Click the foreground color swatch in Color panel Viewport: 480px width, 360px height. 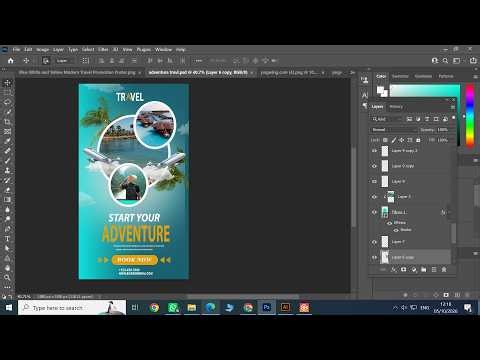click(380, 89)
